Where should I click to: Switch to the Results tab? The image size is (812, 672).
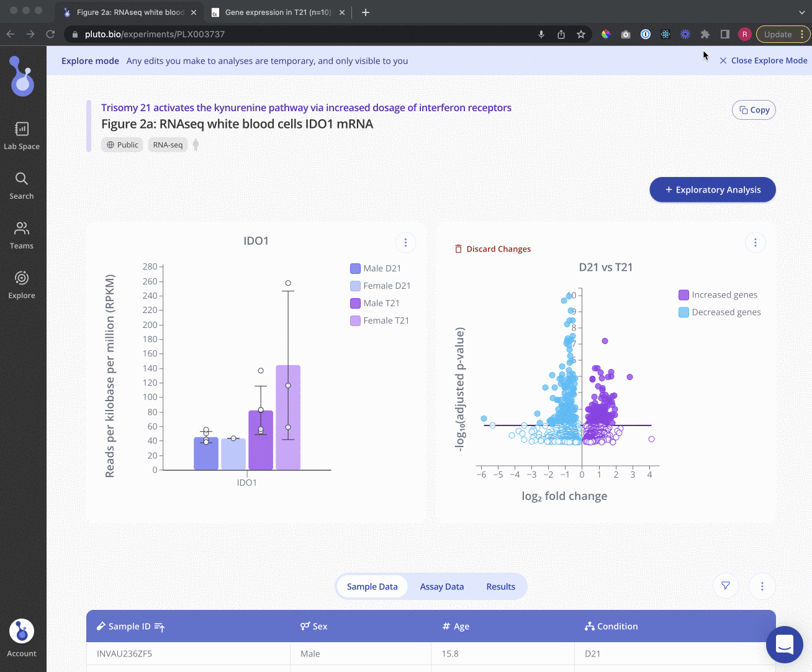(x=500, y=586)
